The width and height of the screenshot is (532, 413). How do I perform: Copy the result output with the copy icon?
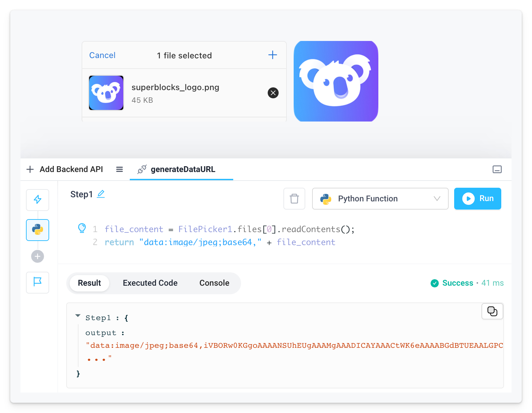coord(492,311)
